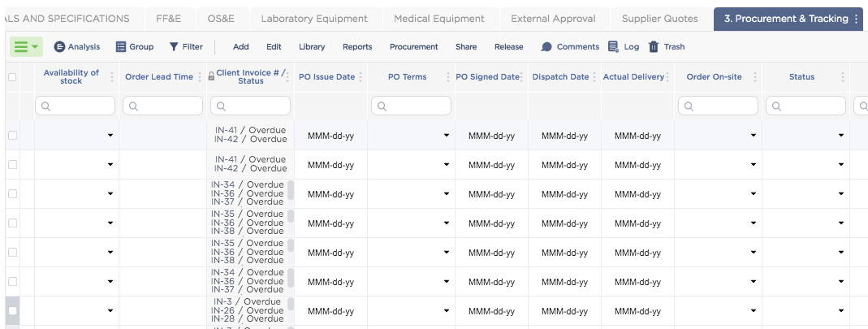Open the Comments speech bubble icon
Image resolution: width=868 pixels, height=329 pixels.
coord(546,47)
